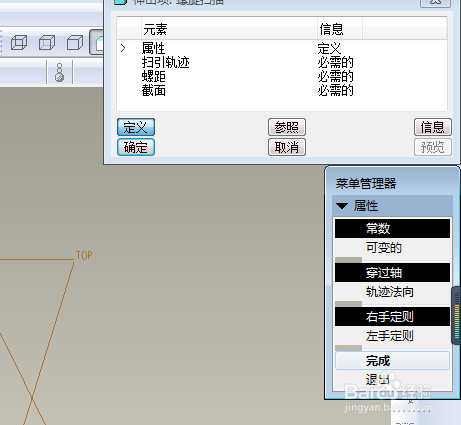The height and width of the screenshot is (425, 461).
Task: Choose the 穿过轴 menu option
Action: tap(392, 273)
